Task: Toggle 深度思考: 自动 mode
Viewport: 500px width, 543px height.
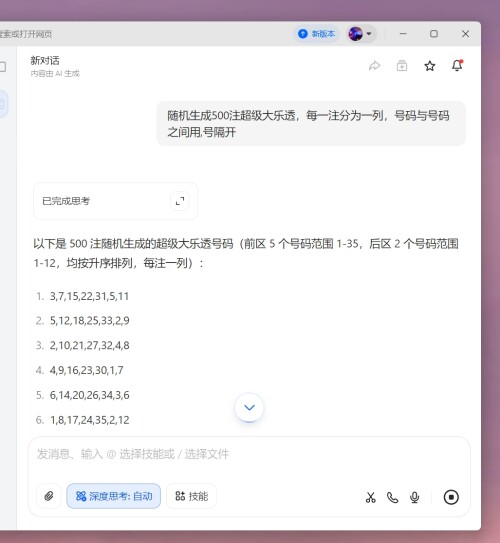Action: (114, 496)
